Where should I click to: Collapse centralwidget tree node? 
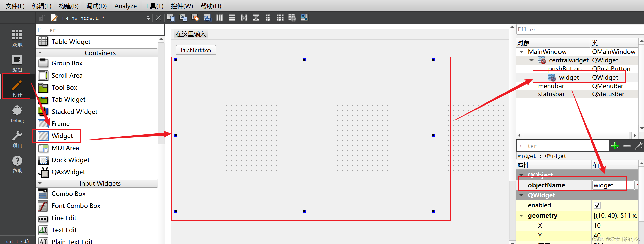coord(531,60)
